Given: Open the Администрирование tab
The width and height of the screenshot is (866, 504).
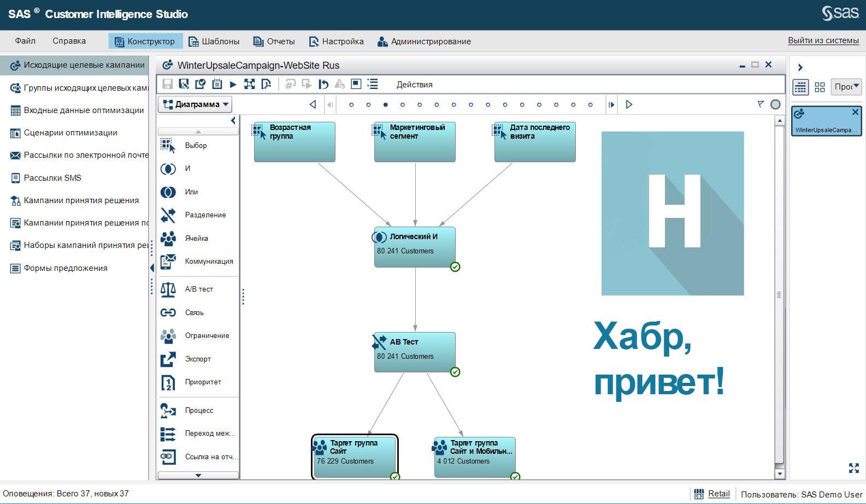Looking at the screenshot, I should (424, 41).
